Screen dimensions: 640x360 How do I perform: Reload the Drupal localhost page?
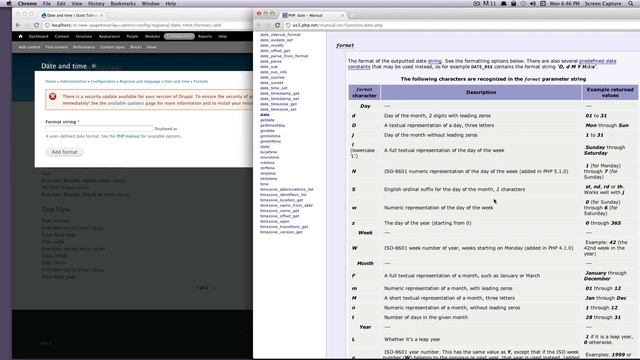coord(36,25)
